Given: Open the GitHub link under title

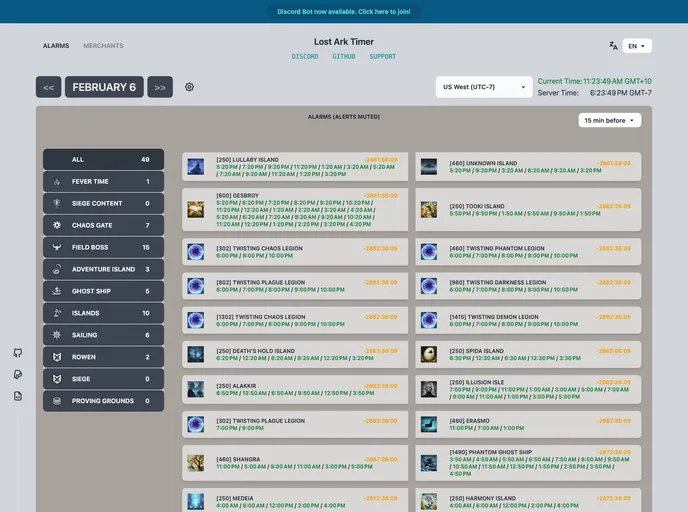Looking at the screenshot, I should 344,56.
